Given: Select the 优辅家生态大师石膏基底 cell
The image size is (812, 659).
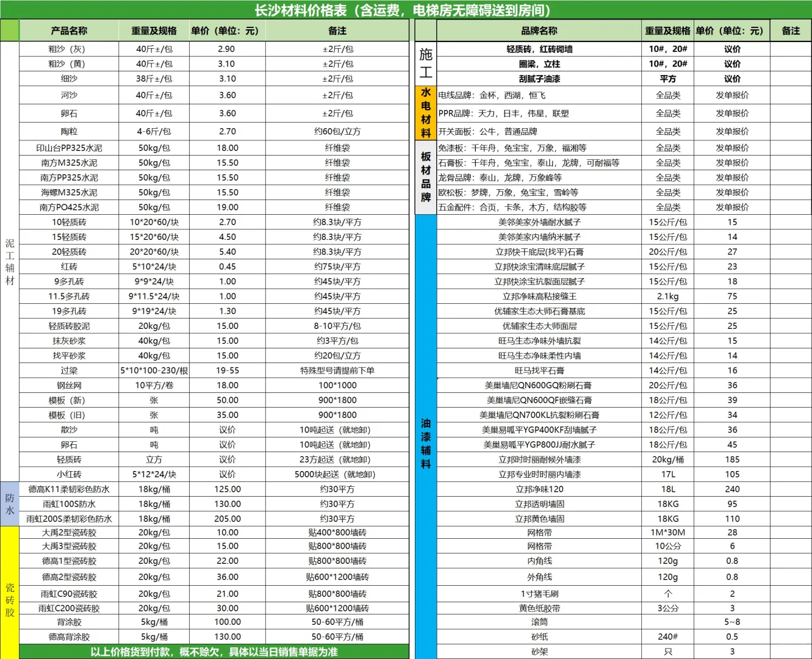Looking at the screenshot, I should (539, 311).
